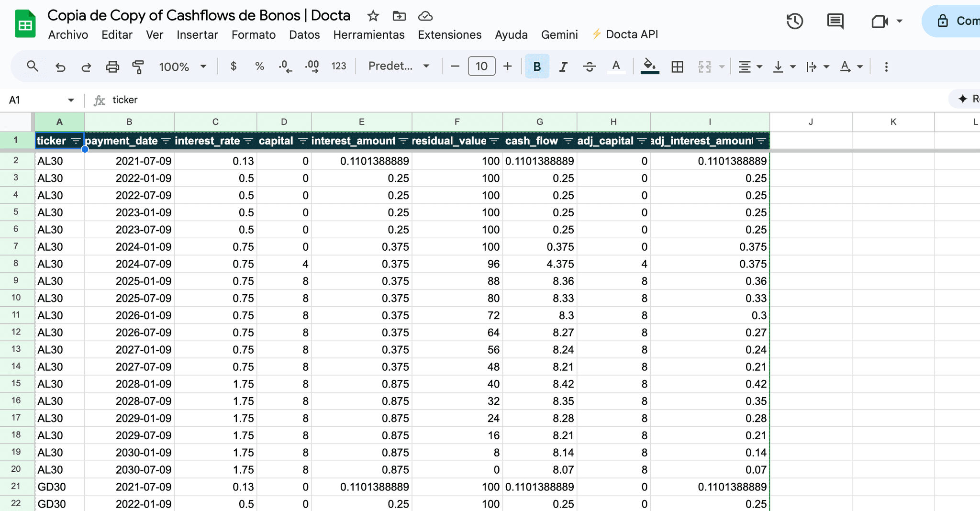Toggle italic formatting
The image size is (980, 511).
(x=563, y=67)
